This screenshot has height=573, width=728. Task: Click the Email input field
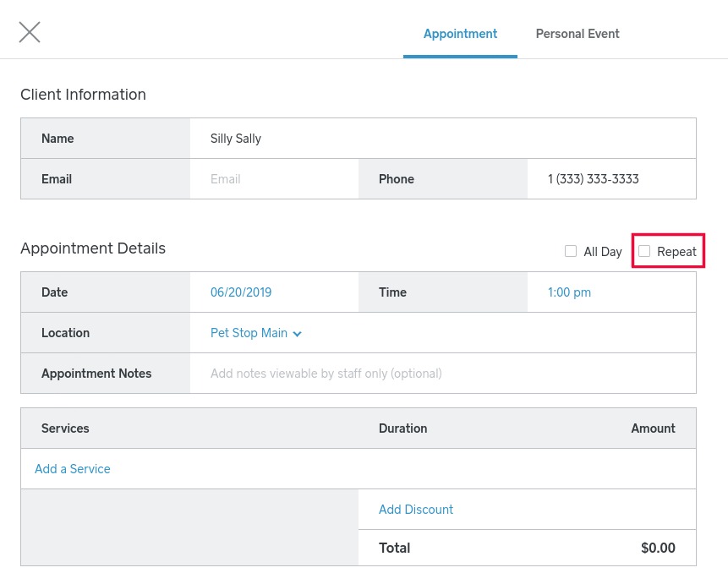273,179
